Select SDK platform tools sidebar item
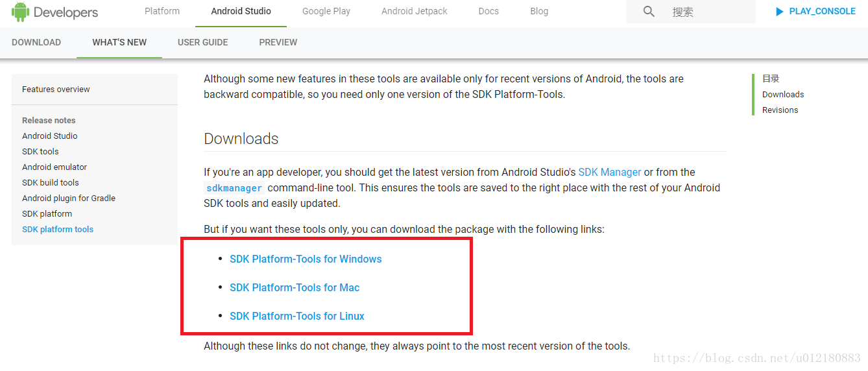 pos(58,229)
